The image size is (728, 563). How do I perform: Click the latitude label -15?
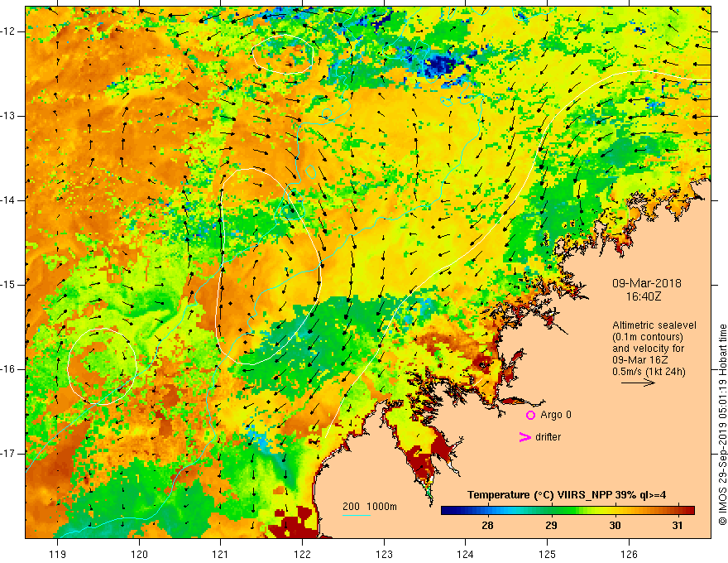[x=8, y=285]
